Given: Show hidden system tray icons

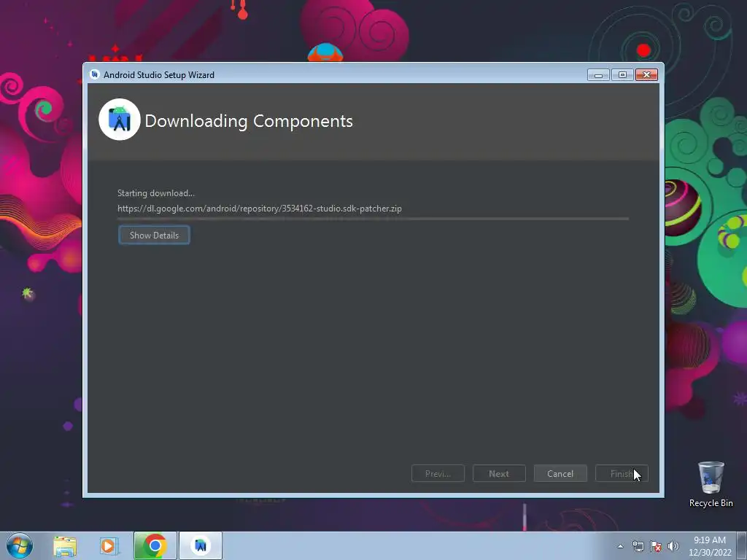Looking at the screenshot, I should point(620,546).
